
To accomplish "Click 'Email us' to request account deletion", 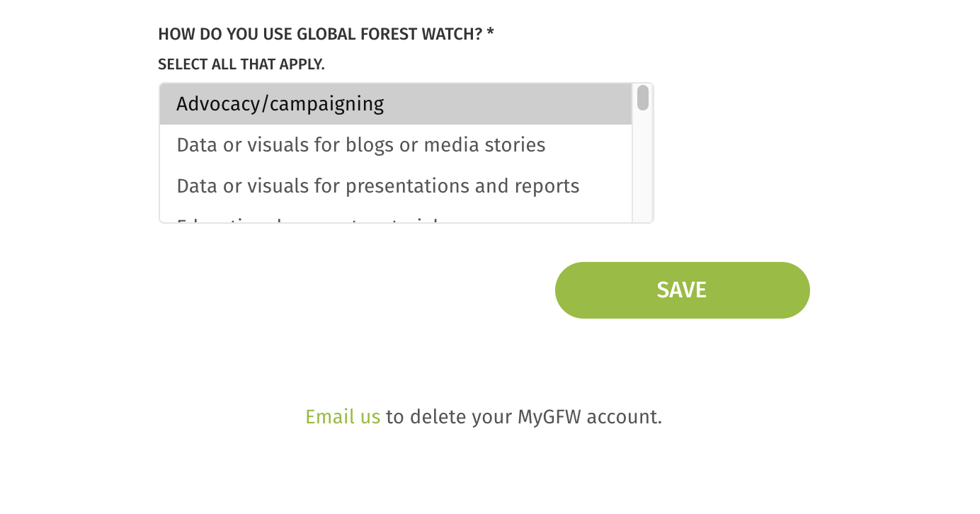I will [343, 417].
